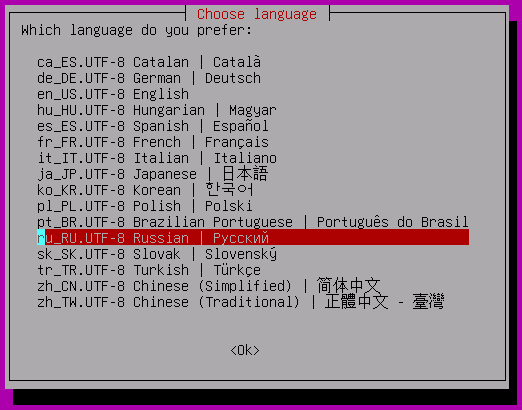Click highlighted ru_RU.UTF-8 Russian row

tap(253, 237)
